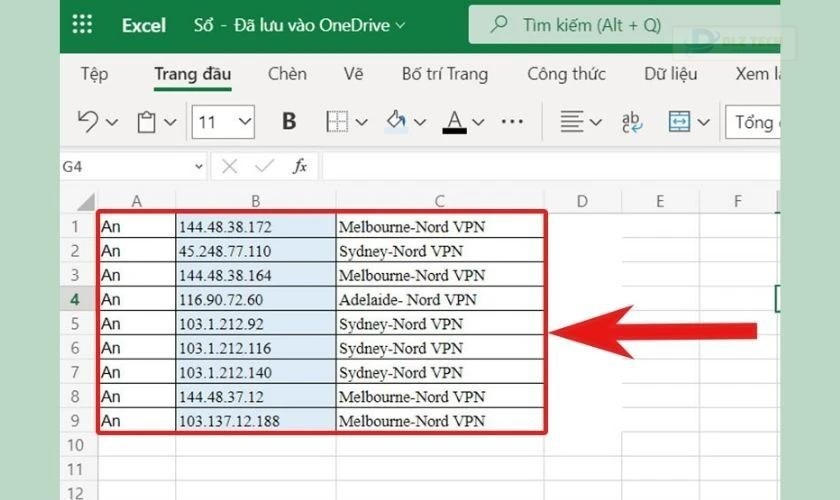Click cell with 116.90.72.60
The height and width of the screenshot is (500, 840).
[256, 299]
